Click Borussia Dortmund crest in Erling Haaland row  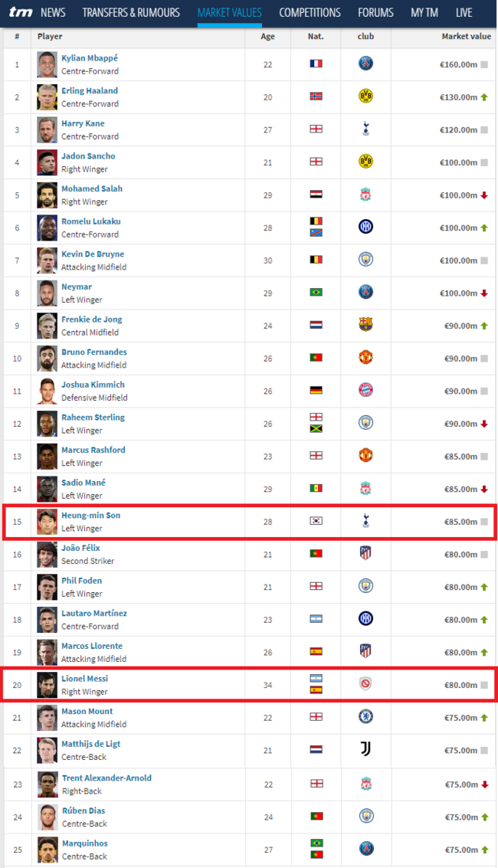tap(365, 97)
